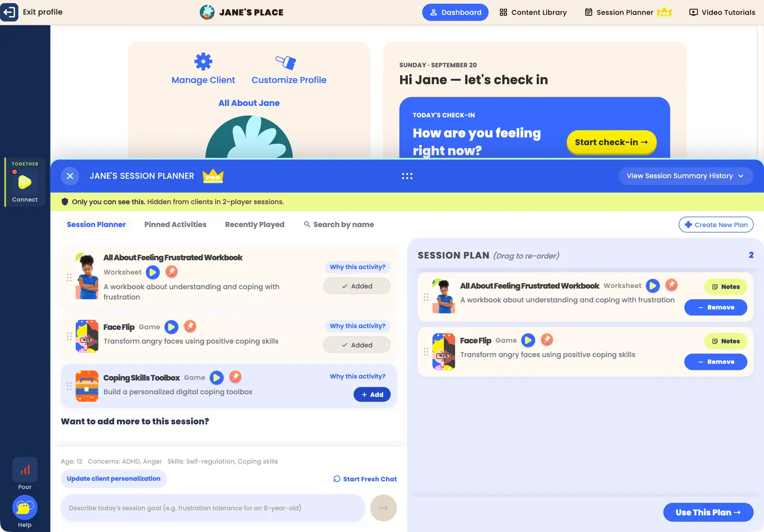Toggle Added for Frustrated Workbook
This screenshot has height=532, width=764.
pyautogui.click(x=357, y=286)
